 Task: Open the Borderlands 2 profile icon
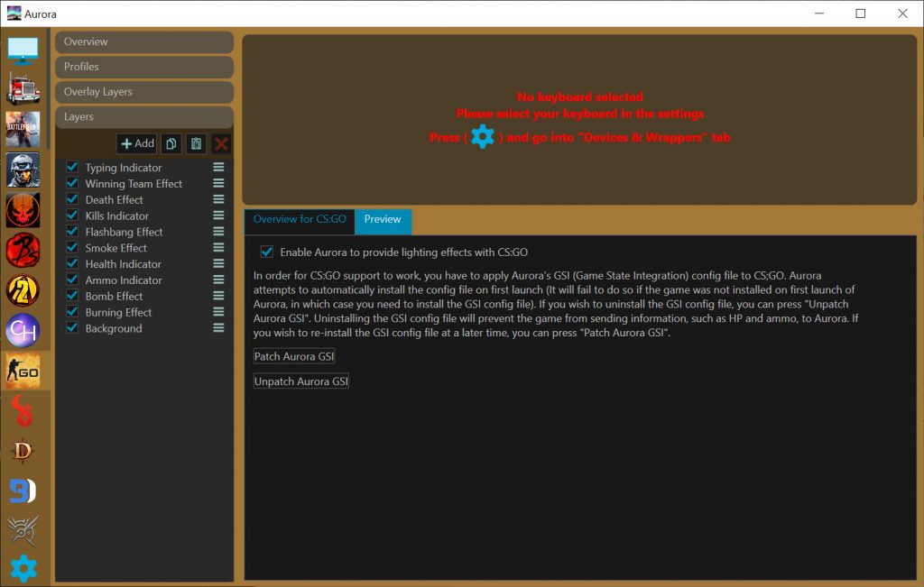[23, 290]
